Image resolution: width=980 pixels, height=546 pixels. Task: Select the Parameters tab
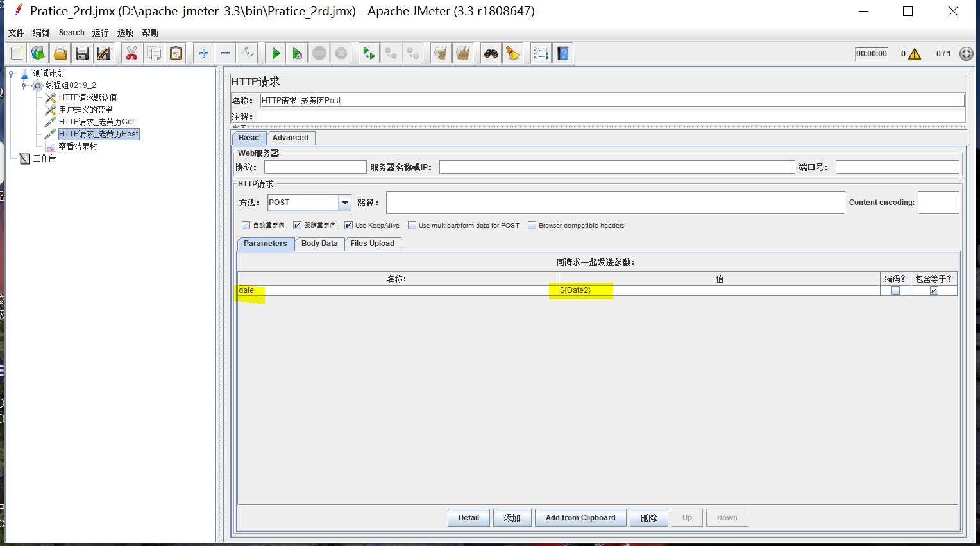coord(266,244)
